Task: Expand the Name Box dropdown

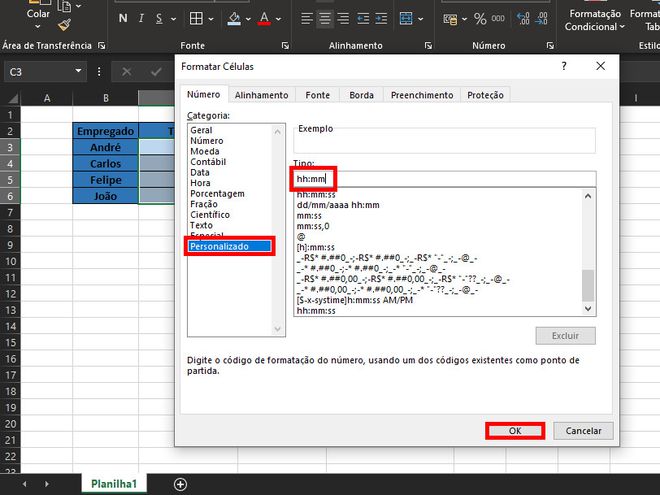Action: [x=78, y=71]
